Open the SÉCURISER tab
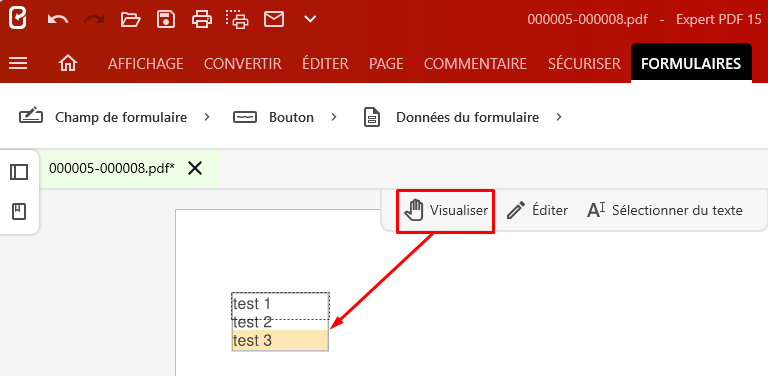Image resolution: width=768 pixels, height=376 pixels. pyautogui.click(x=584, y=63)
